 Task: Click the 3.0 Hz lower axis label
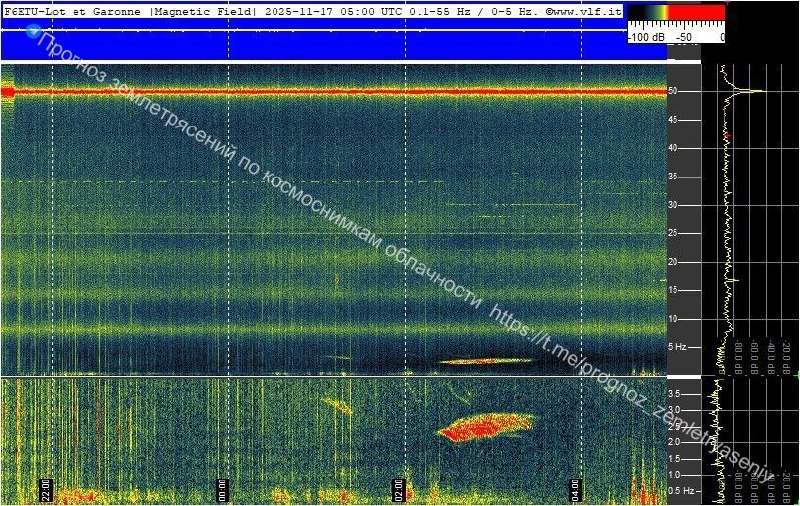674,410
